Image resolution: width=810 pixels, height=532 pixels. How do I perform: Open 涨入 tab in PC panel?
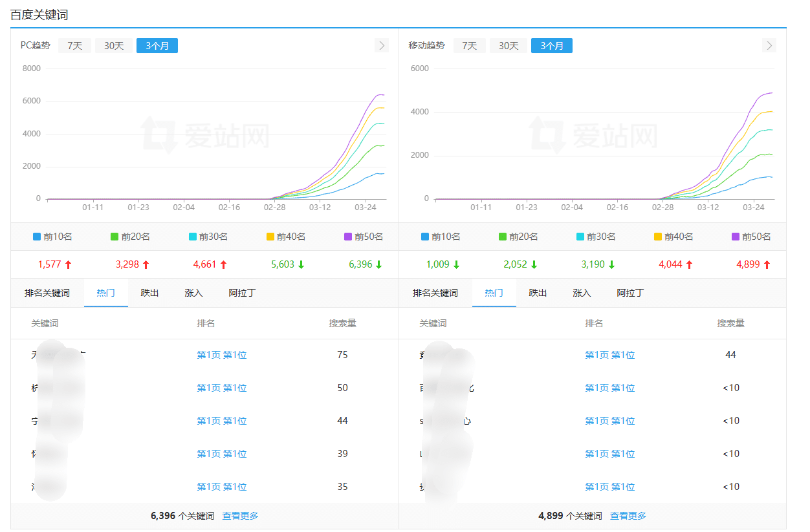pyautogui.click(x=193, y=293)
